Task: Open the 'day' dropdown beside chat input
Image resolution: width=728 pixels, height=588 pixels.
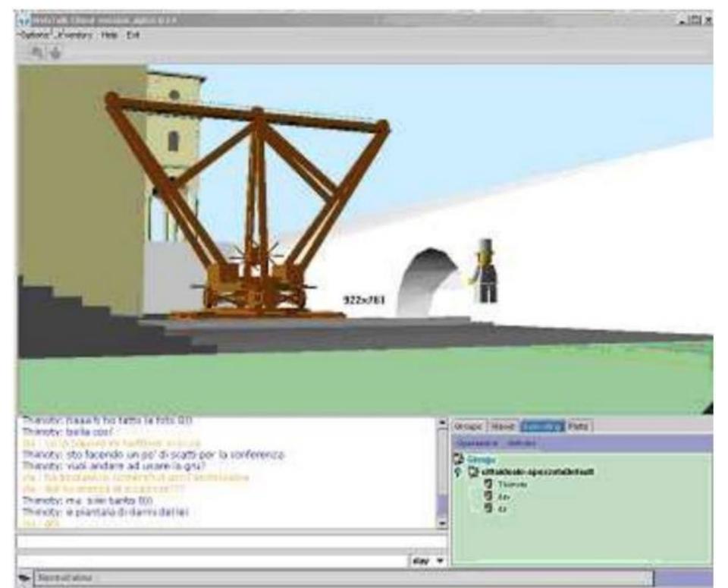Action: pos(440,561)
